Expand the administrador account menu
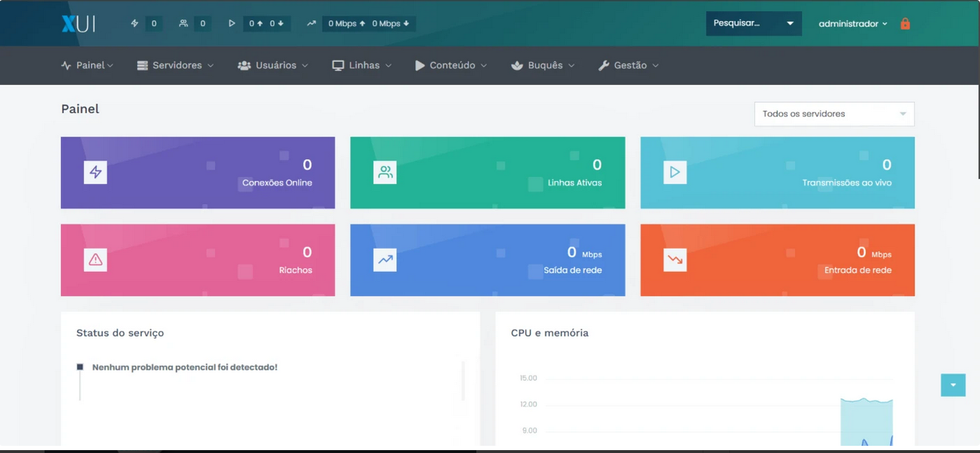The image size is (980, 453). click(852, 24)
